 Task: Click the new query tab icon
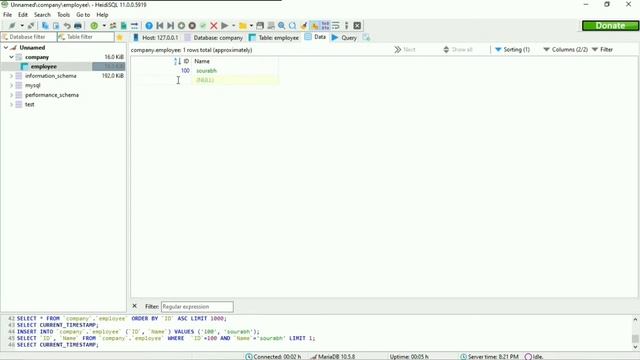pyautogui.click(x=366, y=38)
